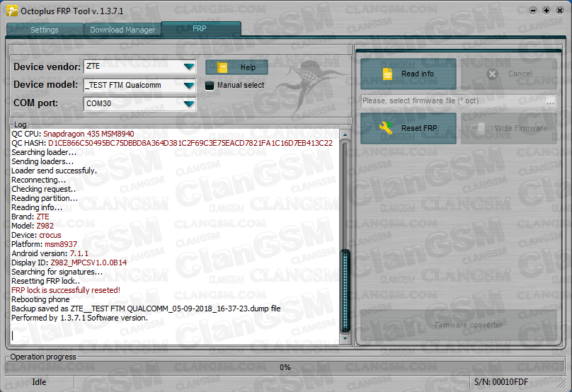The width and height of the screenshot is (572, 392).
Task: Click the Operation progress bar
Action: tap(285, 367)
